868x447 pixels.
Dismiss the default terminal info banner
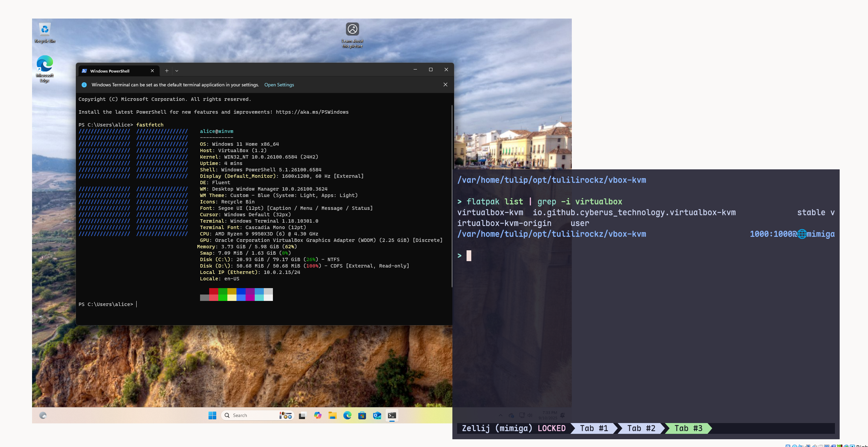point(445,85)
